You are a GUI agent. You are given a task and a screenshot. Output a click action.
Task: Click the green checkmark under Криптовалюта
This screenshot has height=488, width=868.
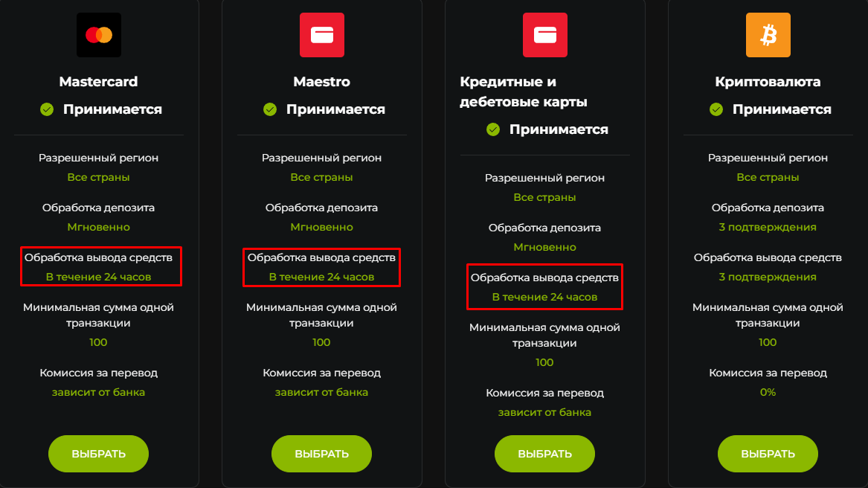pos(716,109)
